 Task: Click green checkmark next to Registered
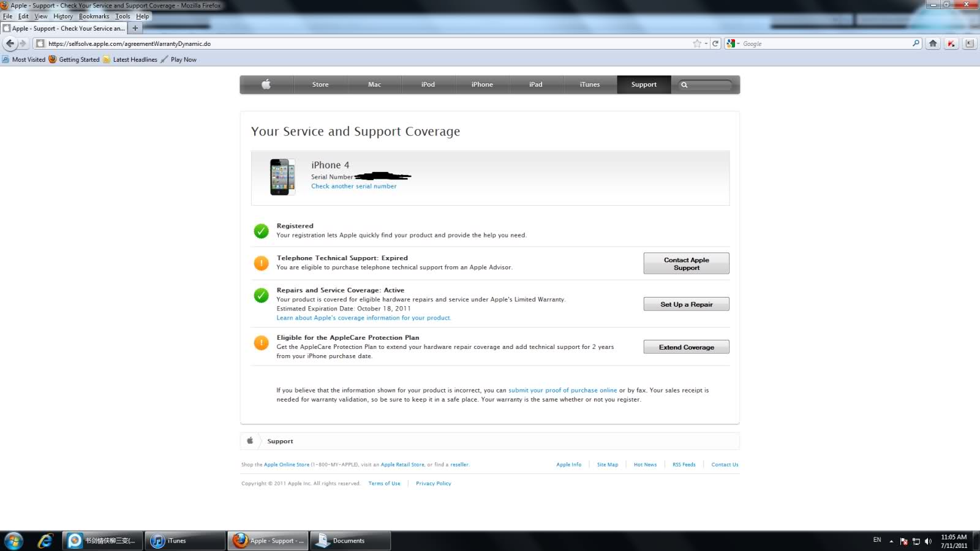(x=261, y=231)
